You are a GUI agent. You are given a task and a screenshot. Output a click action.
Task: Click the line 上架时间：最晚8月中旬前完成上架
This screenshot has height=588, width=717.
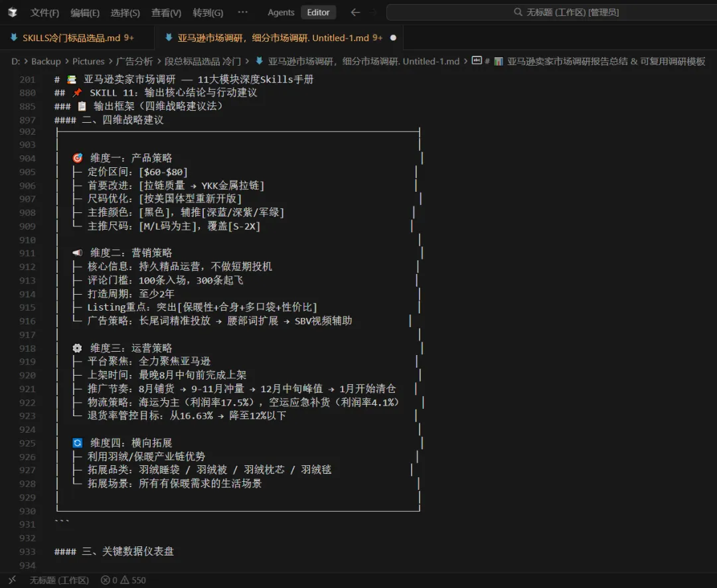click(167, 375)
